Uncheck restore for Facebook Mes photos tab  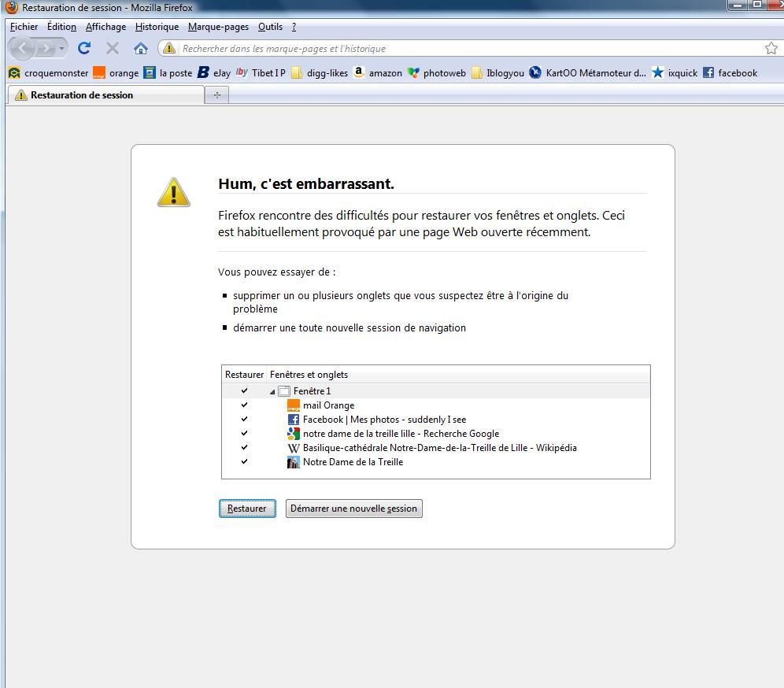tap(244, 419)
